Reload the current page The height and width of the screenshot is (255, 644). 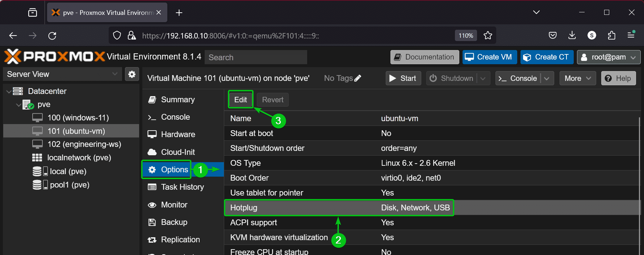[x=52, y=36]
